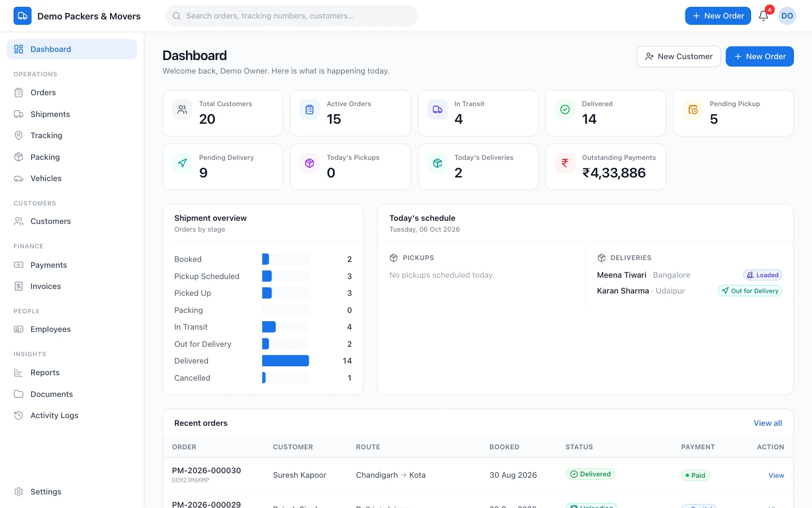Click the Delivered status badge in recent orders
Viewport: 812px width, 508px height.
tap(591, 474)
